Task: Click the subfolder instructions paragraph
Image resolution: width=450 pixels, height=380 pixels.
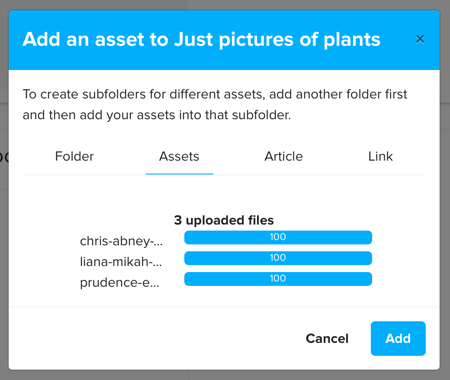Action: [x=215, y=105]
